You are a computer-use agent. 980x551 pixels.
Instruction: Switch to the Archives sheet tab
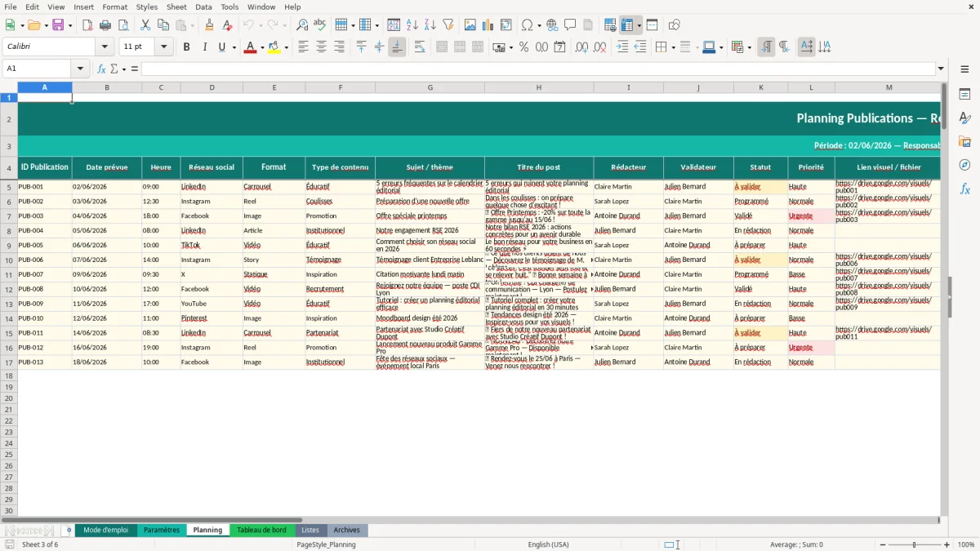pyautogui.click(x=346, y=530)
